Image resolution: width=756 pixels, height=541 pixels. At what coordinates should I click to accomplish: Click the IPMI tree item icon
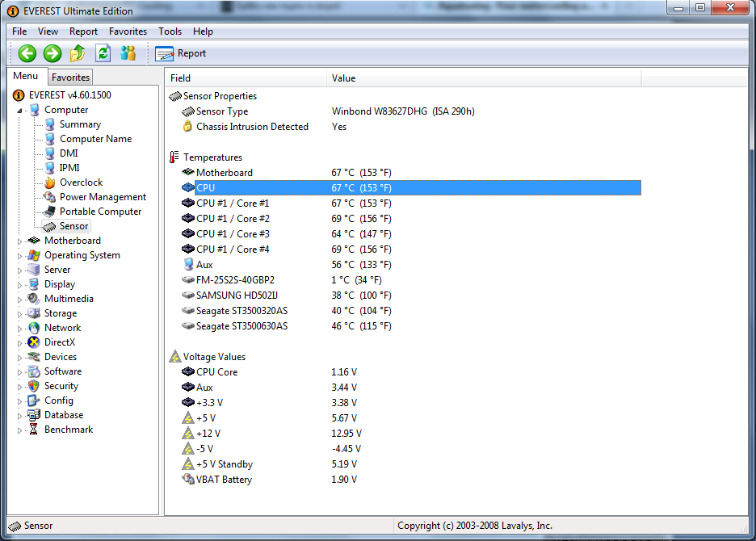49,168
